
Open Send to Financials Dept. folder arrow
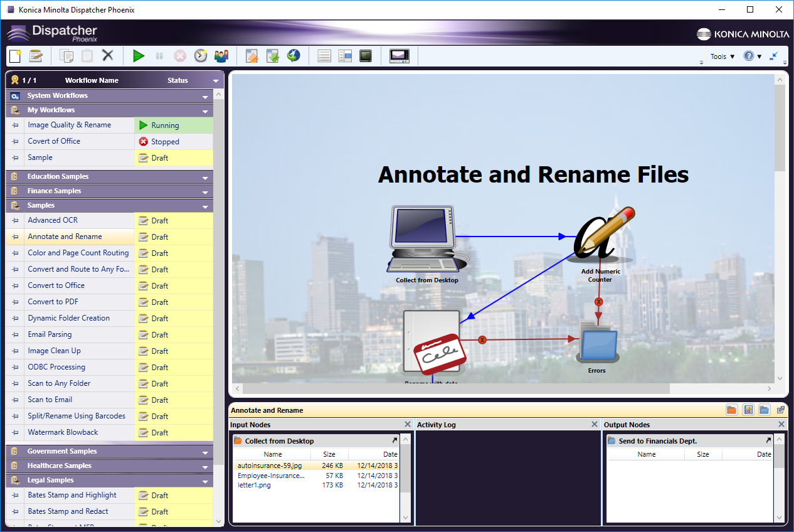click(768, 440)
